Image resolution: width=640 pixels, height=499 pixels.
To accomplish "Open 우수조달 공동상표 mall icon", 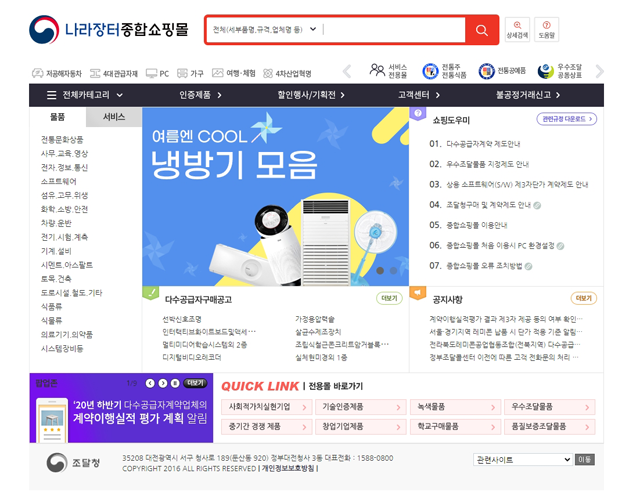I will point(560,71).
